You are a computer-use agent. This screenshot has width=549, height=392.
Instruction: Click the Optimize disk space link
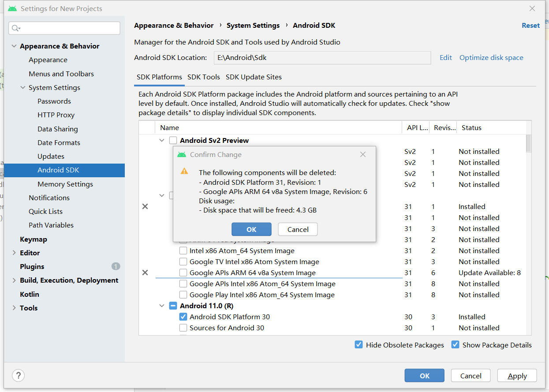[491, 57]
